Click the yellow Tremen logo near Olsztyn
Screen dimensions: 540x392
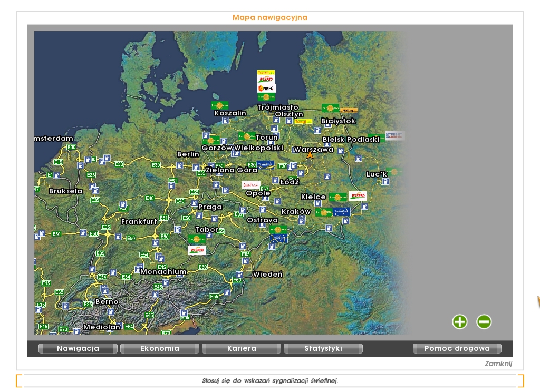303,122
